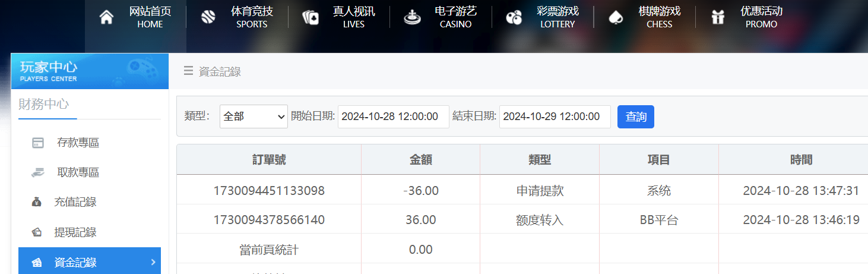Select the 財務中心 tab heading
The image size is (868, 274).
click(44, 105)
